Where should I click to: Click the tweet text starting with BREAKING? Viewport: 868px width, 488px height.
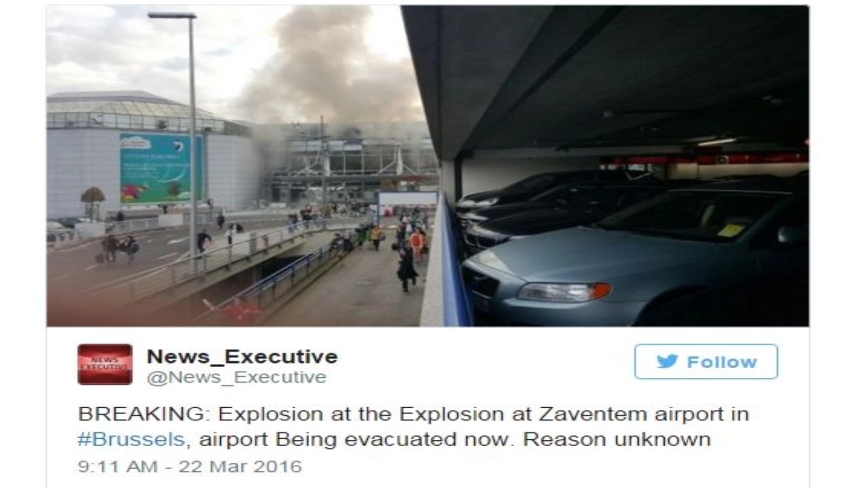(413, 426)
